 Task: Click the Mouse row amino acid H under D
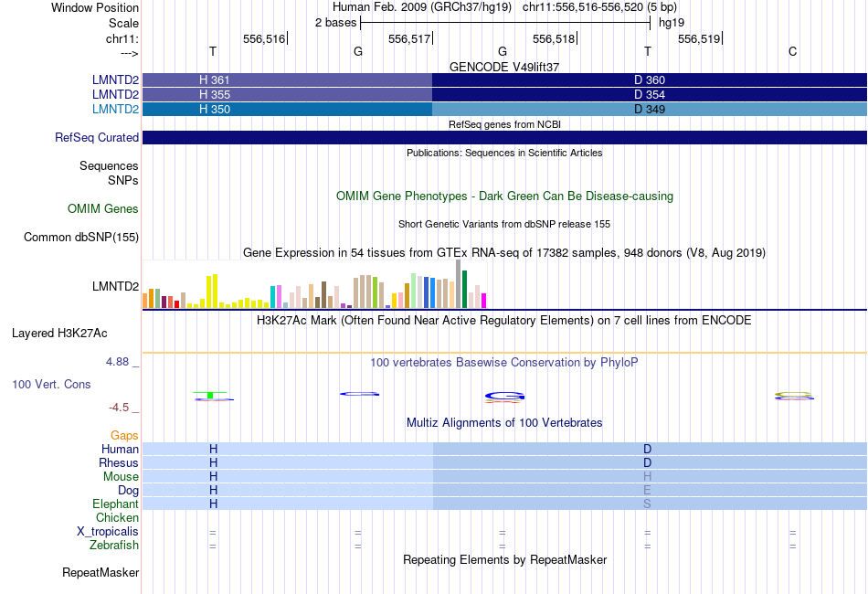[x=647, y=477]
